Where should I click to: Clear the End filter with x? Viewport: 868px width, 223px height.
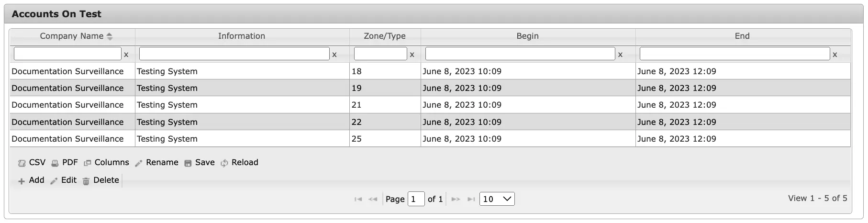click(835, 55)
